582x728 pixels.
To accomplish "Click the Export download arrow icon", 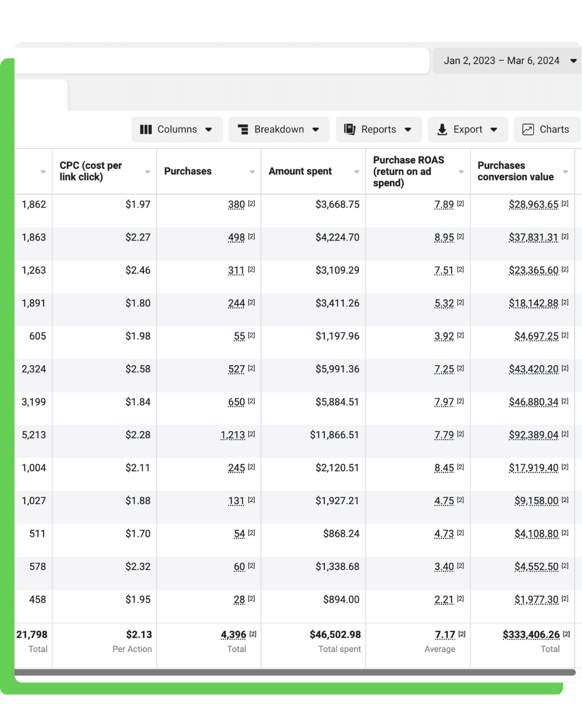I will [x=442, y=129].
